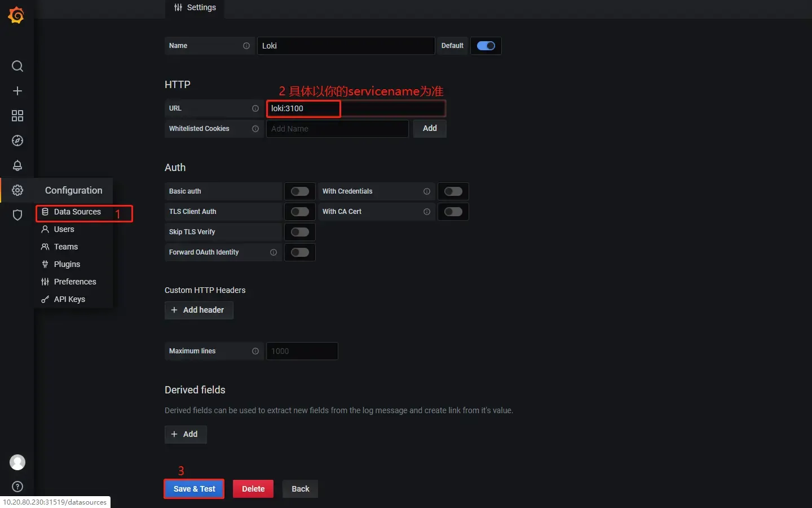
Task: Open the user avatar profile
Action: tap(17, 462)
